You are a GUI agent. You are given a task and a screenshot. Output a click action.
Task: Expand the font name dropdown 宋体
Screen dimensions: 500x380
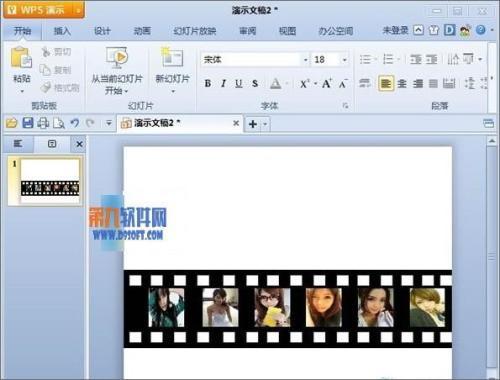pyautogui.click(x=305, y=60)
